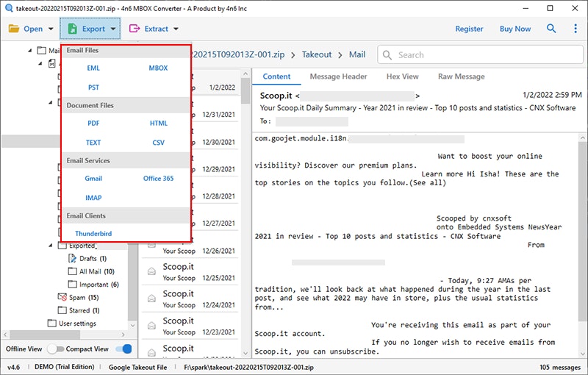Select MBOX export format
This screenshot has height=375, width=588.
pos(158,68)
